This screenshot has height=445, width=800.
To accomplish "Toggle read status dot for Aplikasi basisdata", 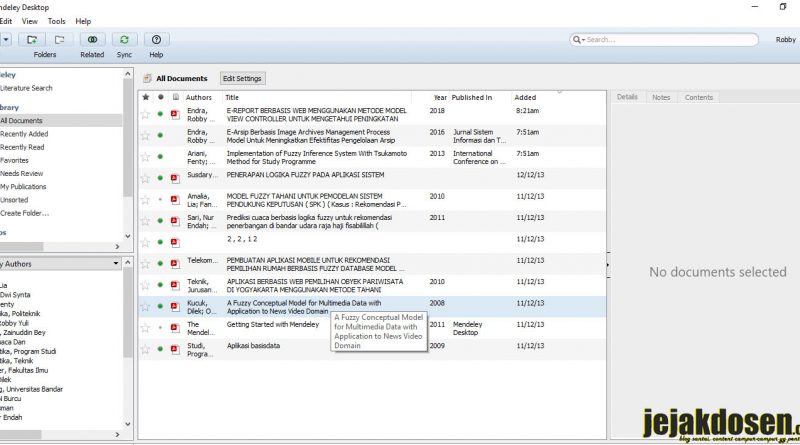I will pyautogui.click(x=160, y=349).
